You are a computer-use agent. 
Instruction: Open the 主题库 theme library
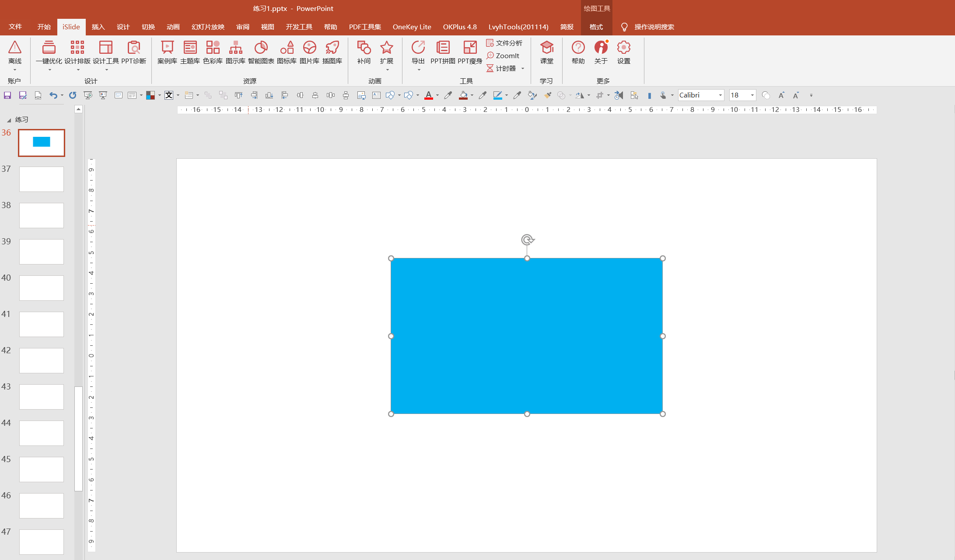click(190, 52)
